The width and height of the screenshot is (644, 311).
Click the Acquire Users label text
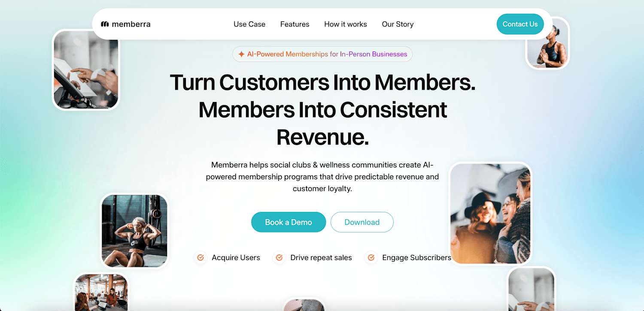(x=236, y=257)
